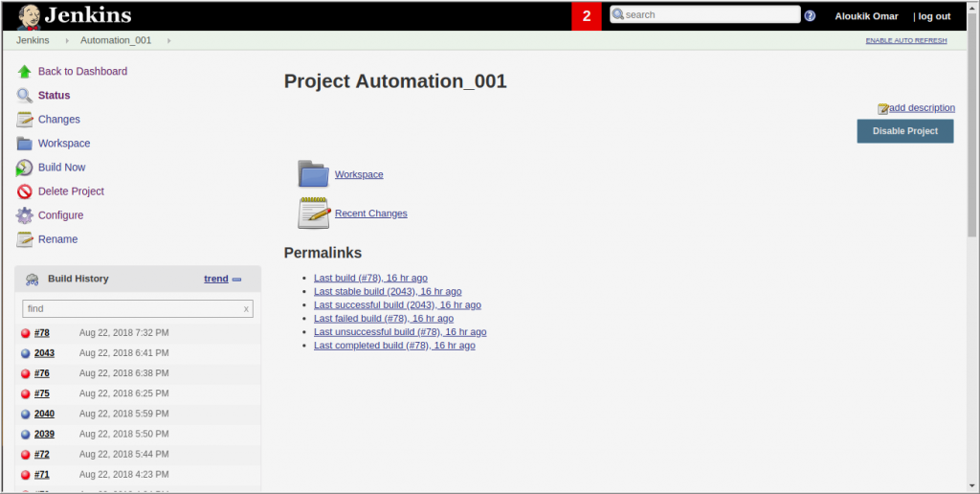Click the large Workspace folder icon in main panel
This screenshot has height=494, width=980.
pos(313,174)
